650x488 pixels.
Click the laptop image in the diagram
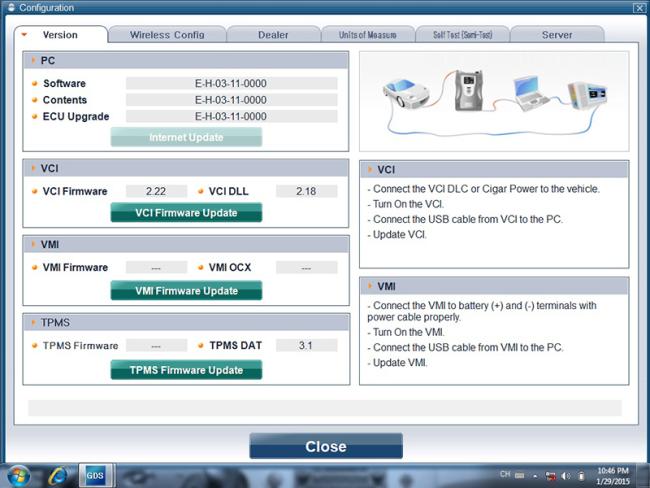tap(529, 92)
